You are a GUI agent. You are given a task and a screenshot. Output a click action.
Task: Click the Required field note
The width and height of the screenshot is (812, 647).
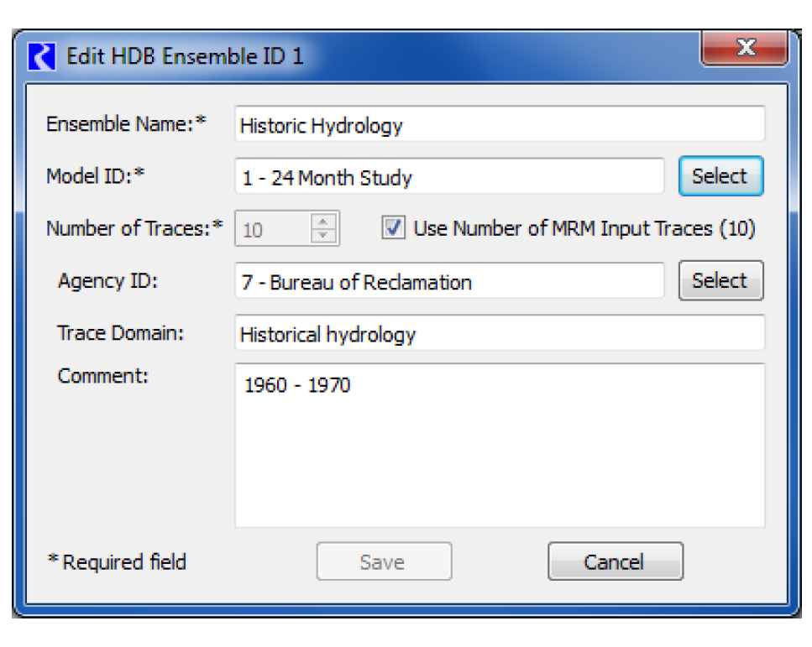click(118, 561)
